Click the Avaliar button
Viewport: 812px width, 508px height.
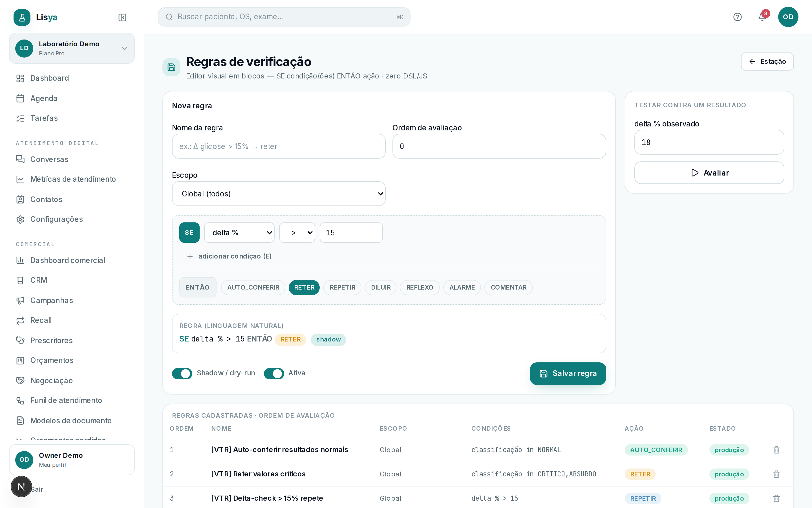click(709, 173)
